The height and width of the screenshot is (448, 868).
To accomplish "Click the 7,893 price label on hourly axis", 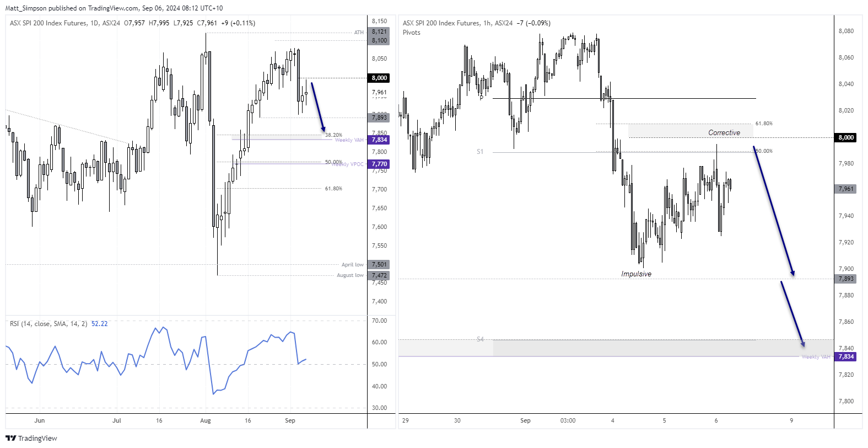I will [x=846, y=279].
